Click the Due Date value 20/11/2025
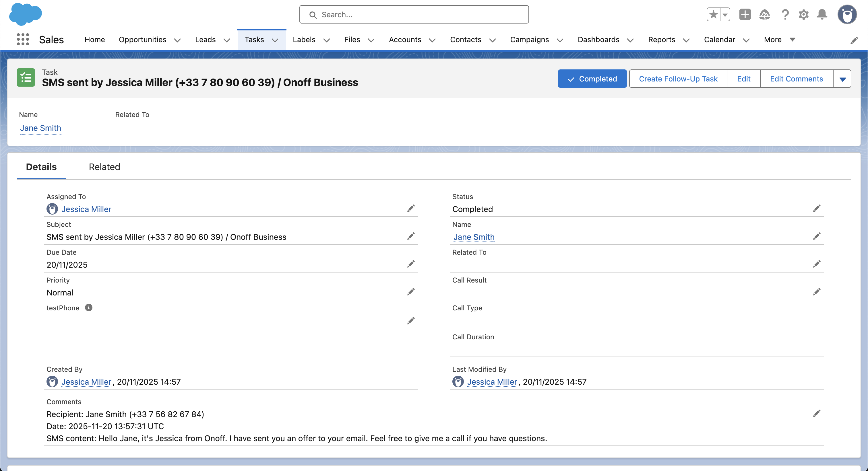868x471 pixels. coord(67,265)
